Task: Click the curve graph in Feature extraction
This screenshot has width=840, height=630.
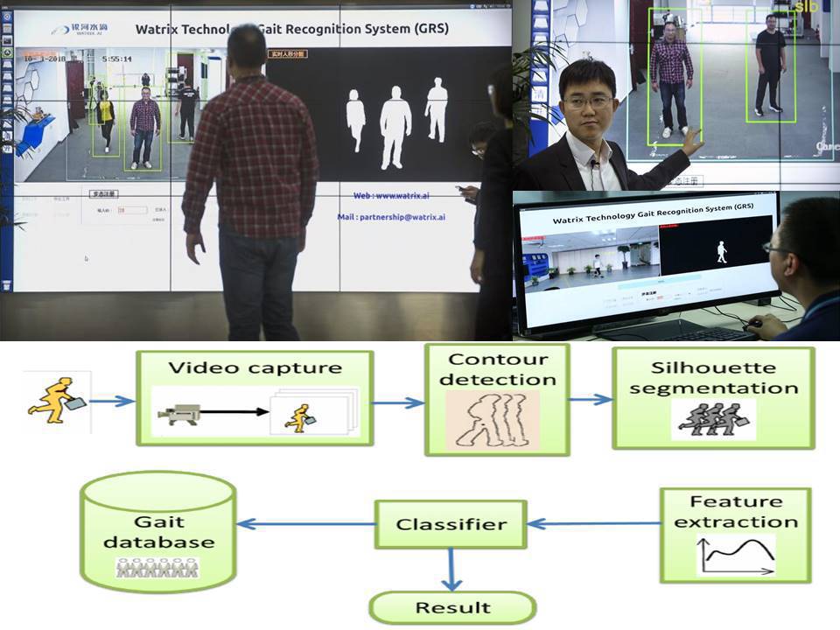Action: 736,556
